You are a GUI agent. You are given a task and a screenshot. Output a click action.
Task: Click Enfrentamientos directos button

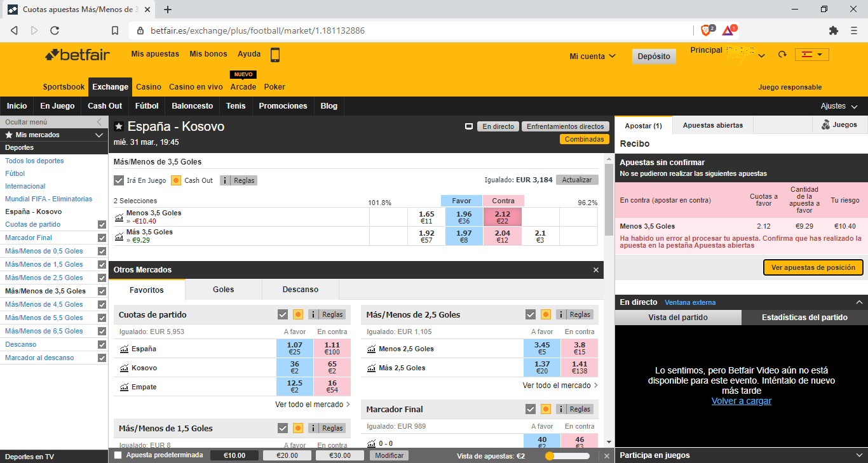pyautogui.click(x=566, y=126)
